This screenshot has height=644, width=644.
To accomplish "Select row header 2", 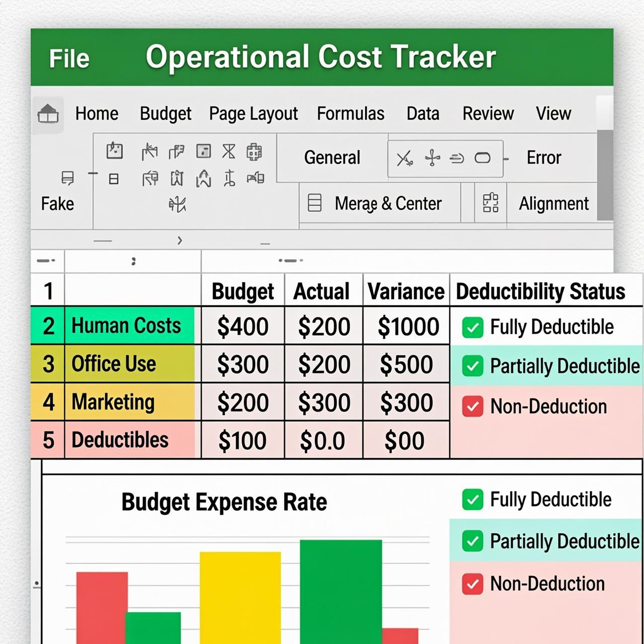I will (x=48, y=326).
